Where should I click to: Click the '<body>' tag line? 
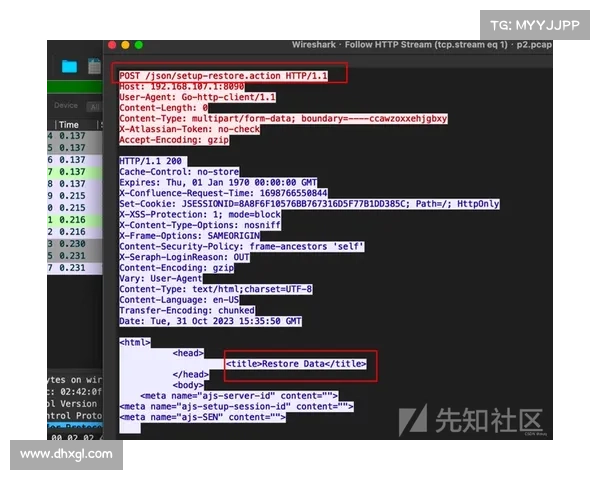pos(188,385)
